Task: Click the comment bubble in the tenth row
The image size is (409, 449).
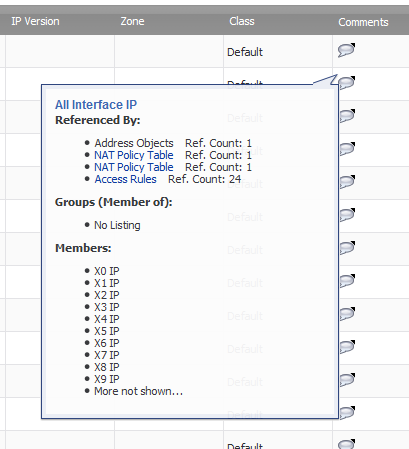Action: pyautogui.click(x=347, y=347)
